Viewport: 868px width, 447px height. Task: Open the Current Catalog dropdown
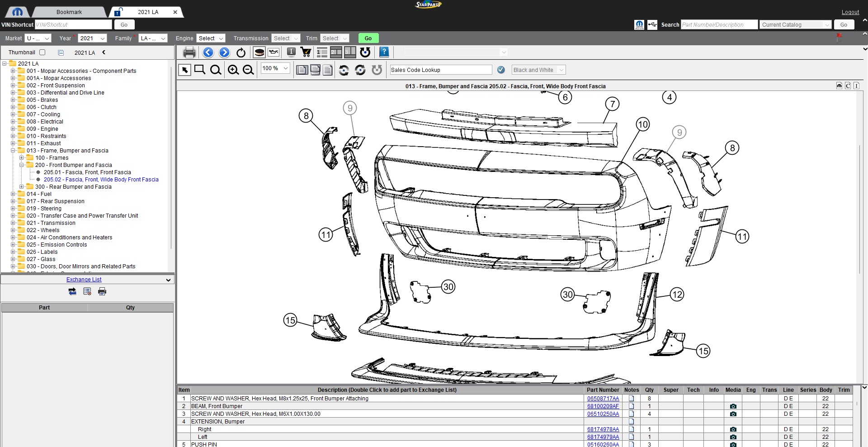pyautogui.click(x=795, y=25)
